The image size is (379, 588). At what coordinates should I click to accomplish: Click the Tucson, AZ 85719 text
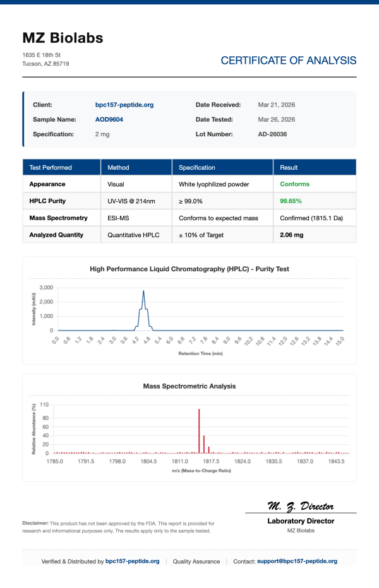pyautogui.click(x=45, y=64)
